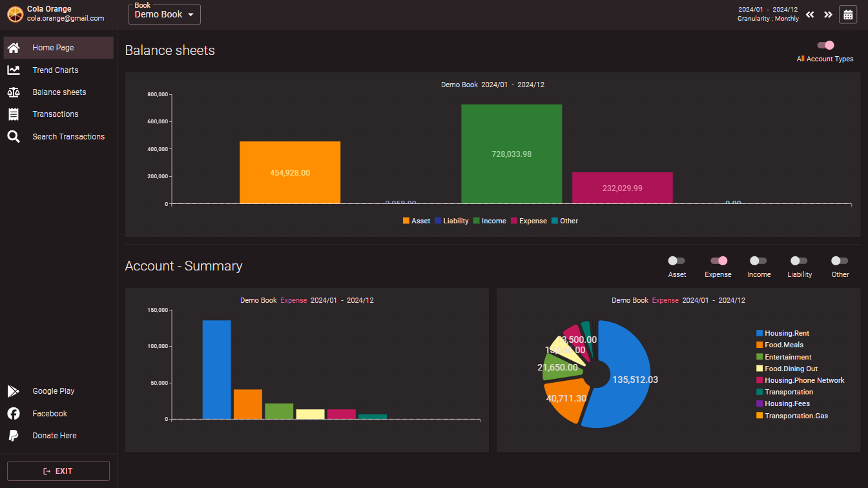Image resolution: width=868 pixels, height=488 pixels.
Task: Open the calendar date picker icon
Action: 848,15
